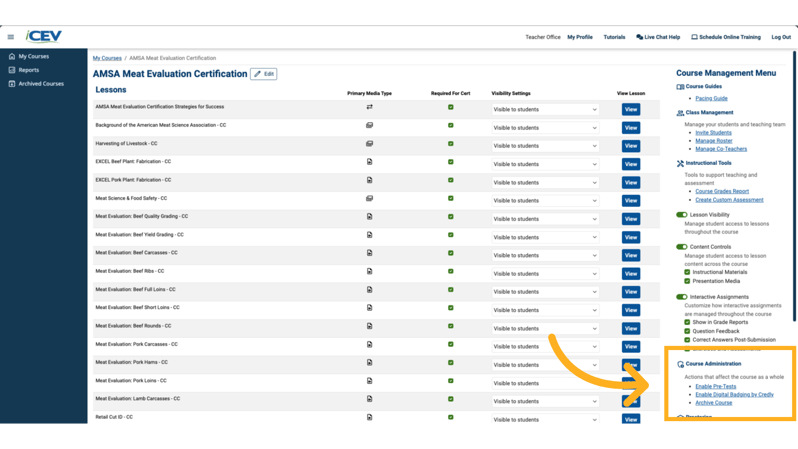Select Reports in the left sidebar
The height and width of the screenshot is (449, 798).
[x=28, y=70]
